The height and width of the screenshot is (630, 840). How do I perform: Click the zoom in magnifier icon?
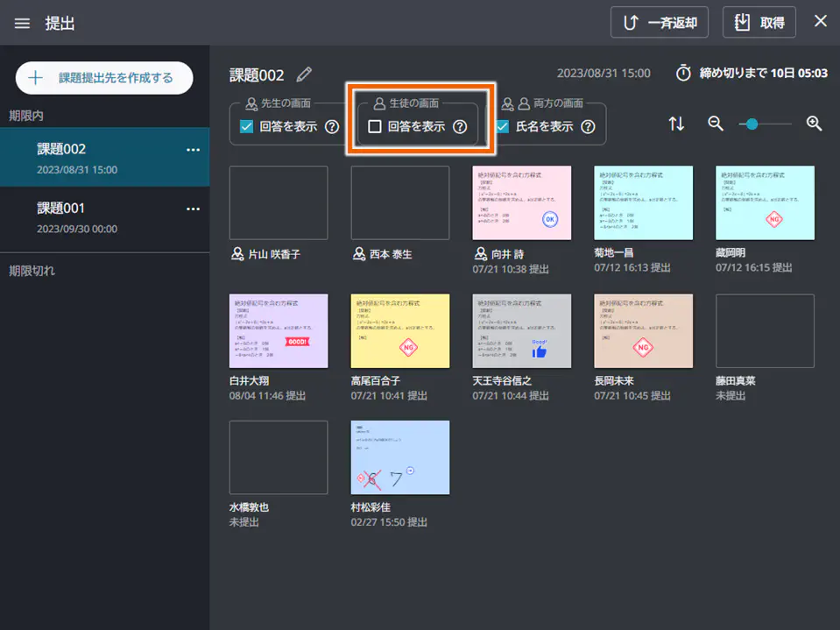pos(813,124)
